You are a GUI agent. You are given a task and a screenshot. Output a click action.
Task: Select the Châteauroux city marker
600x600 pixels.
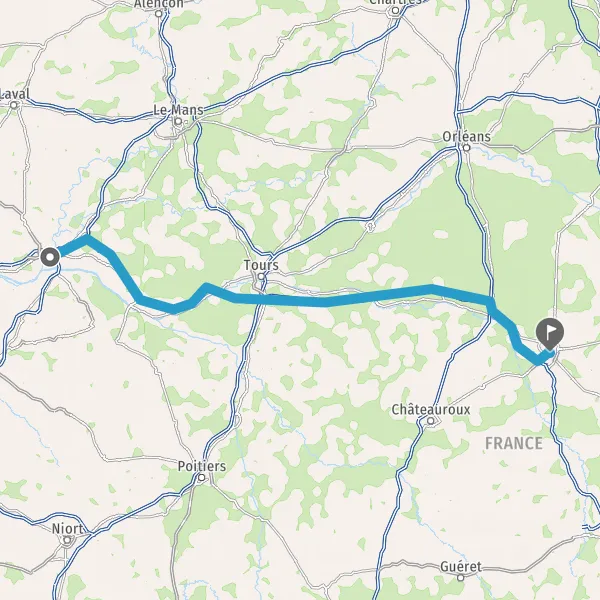coord(431,421)
